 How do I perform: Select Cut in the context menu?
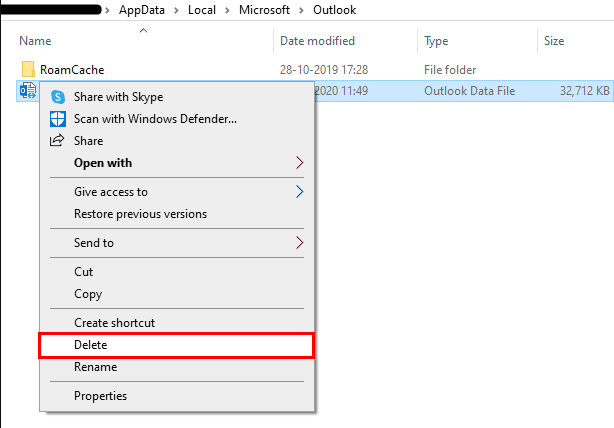tap(84, 272)
